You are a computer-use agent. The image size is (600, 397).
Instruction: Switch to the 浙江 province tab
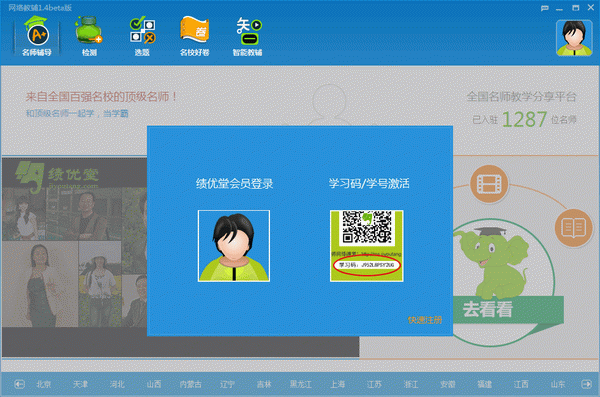[411, 384]
